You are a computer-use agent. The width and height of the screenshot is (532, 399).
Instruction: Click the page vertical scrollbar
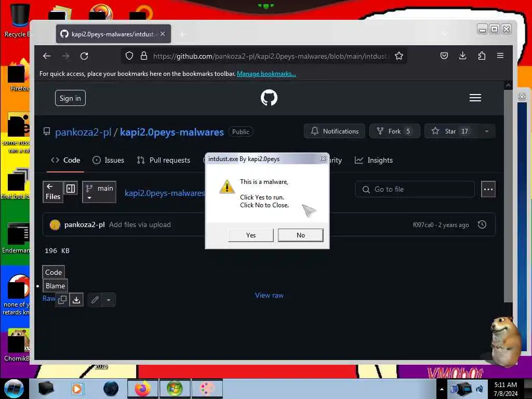coord(508,195)
